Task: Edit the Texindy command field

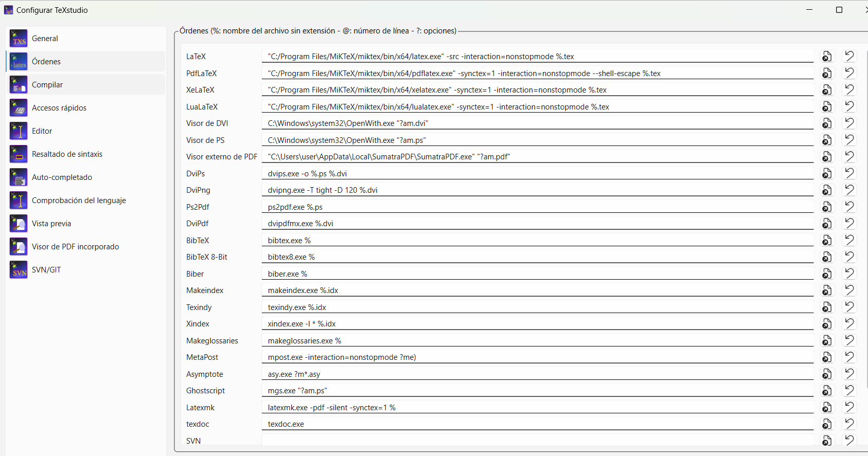Action: tap(538, 307)
